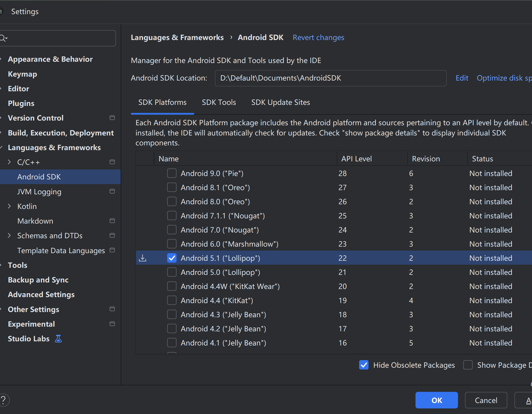Enable the Show Package Details checkbox

[x=468, y=365]
